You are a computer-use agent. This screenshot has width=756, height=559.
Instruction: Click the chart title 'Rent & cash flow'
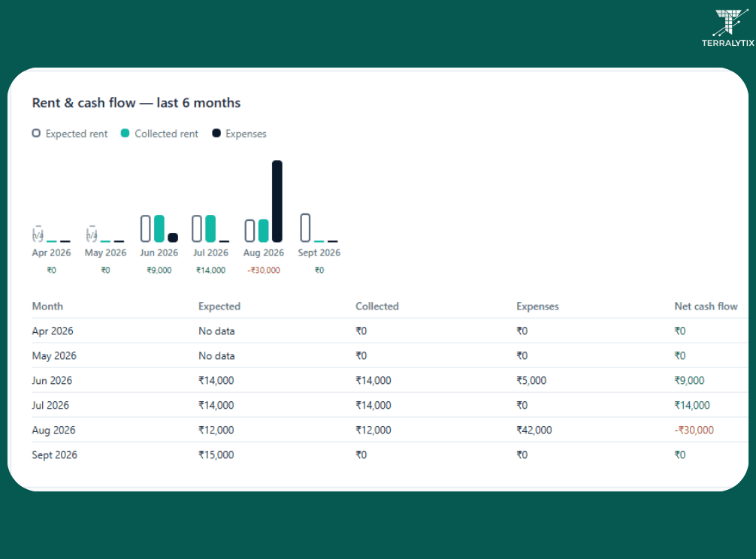84,103
